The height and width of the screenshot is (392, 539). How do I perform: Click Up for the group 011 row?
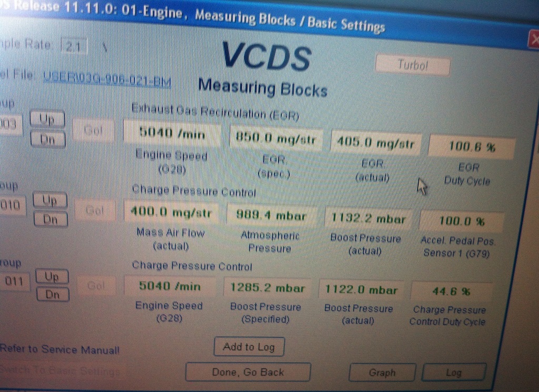tap(52, 276)
